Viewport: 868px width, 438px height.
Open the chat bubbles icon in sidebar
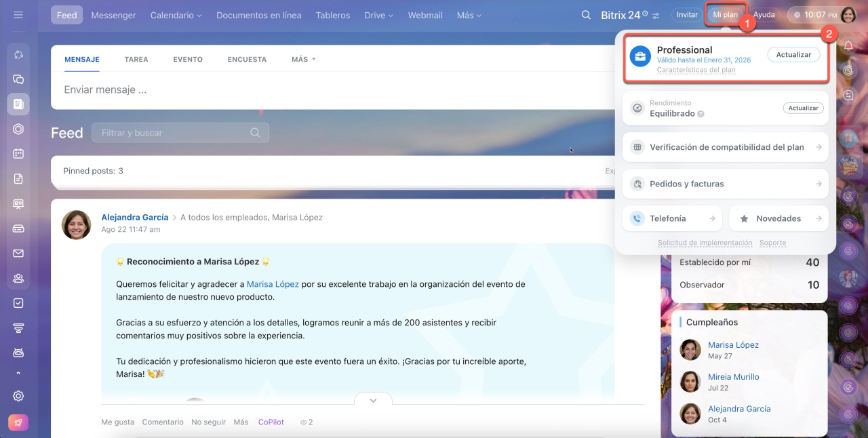tap(18, 79)
